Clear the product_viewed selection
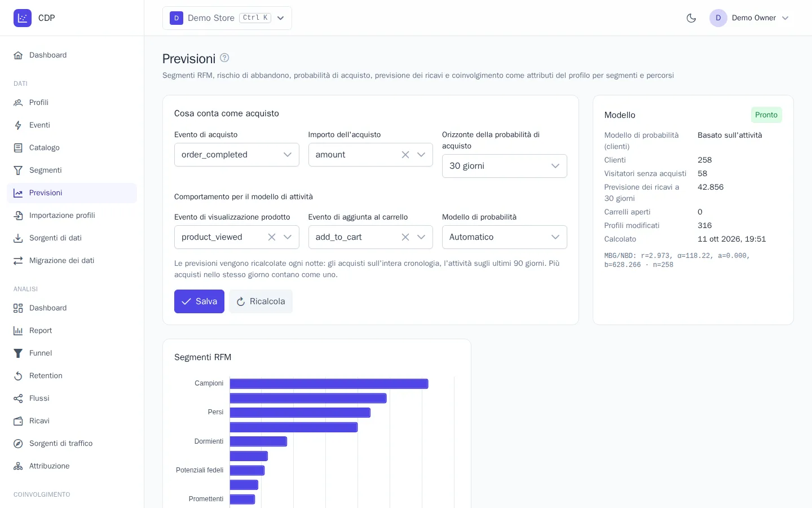 point(272,237)
